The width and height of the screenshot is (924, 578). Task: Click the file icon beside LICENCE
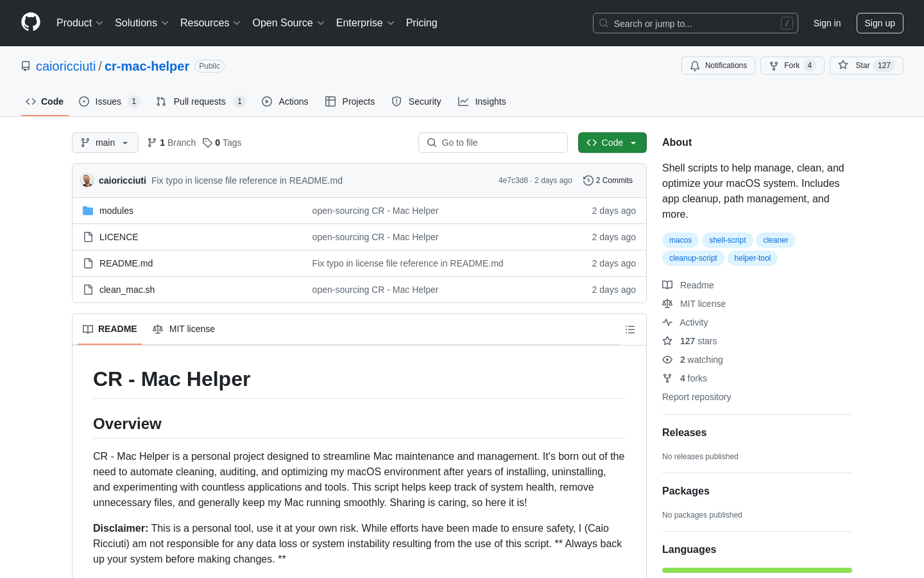point(88,237)
